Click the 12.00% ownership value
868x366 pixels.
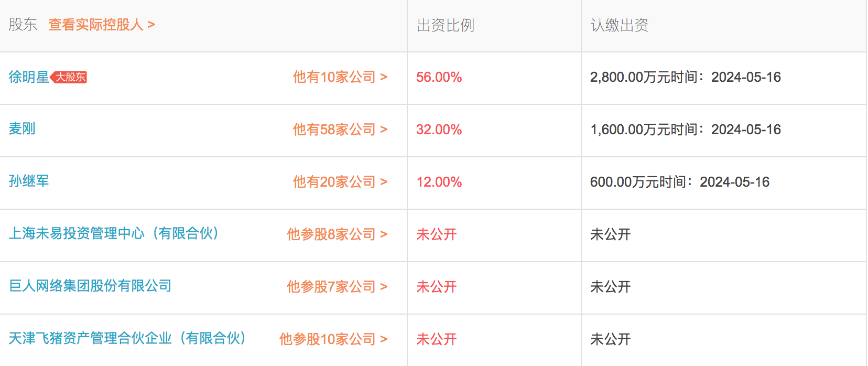pyautogui.click(x=439, y=182)
